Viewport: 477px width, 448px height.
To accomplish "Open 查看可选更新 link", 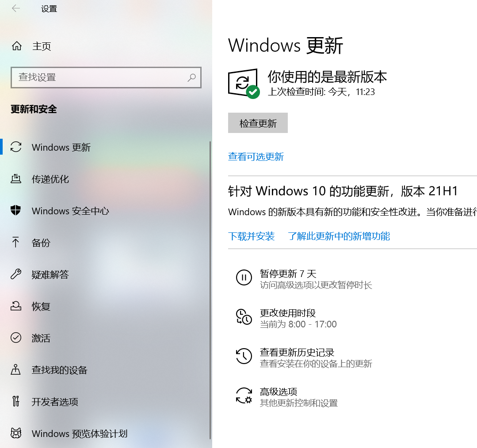I will point(256,157).
